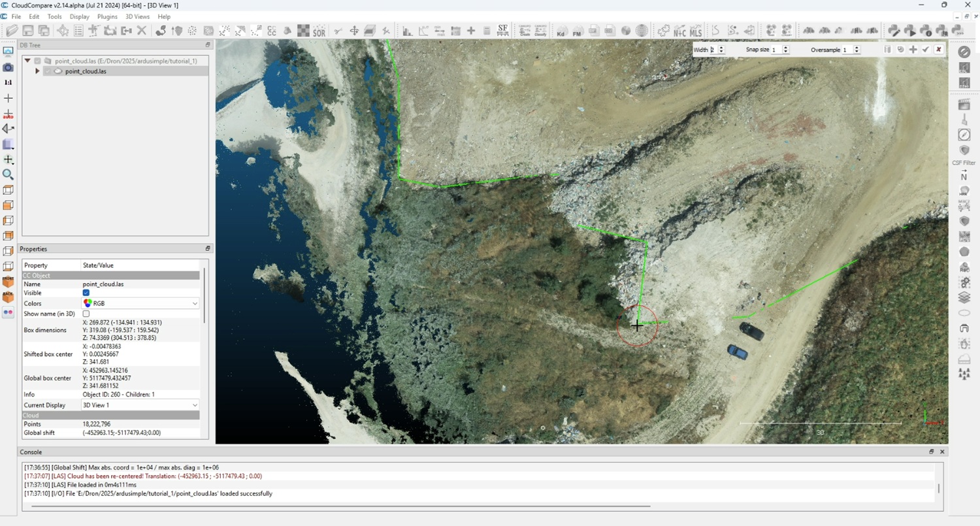This screenshot has width=980, height=526.
Task: Click the Kd tree toolbar icon
Action: tap(561, 31)
